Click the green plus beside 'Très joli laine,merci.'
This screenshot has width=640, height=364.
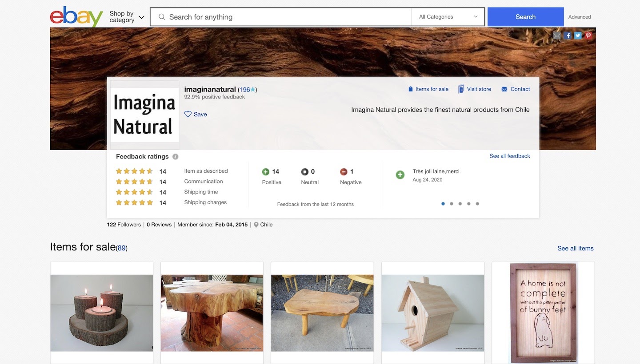coord(400,175)
